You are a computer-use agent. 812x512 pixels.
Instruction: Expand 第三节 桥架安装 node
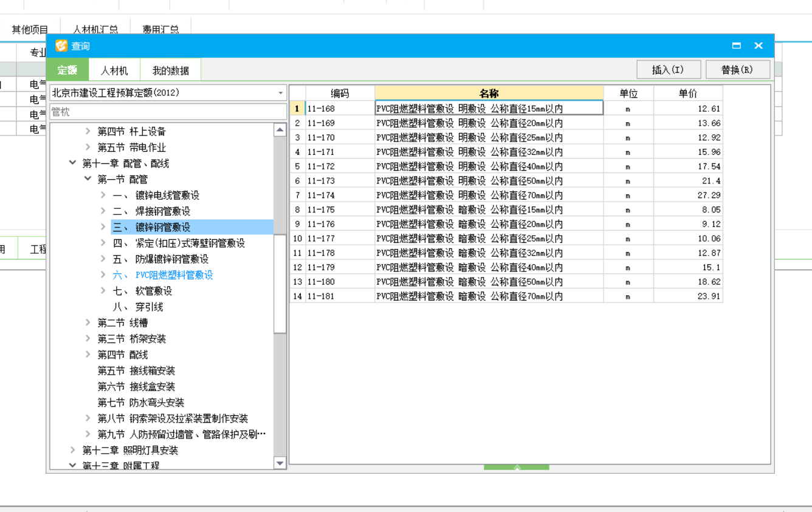point(88,338)
